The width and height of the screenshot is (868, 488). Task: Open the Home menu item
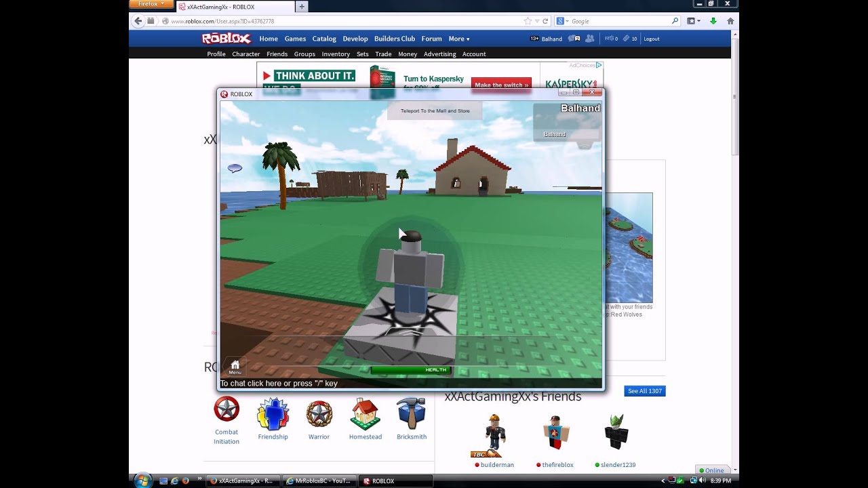click(x=269, y=39)
